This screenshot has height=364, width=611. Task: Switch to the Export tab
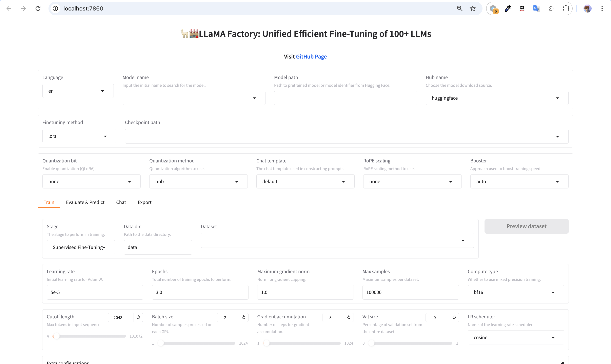click(x=145, y=202)
